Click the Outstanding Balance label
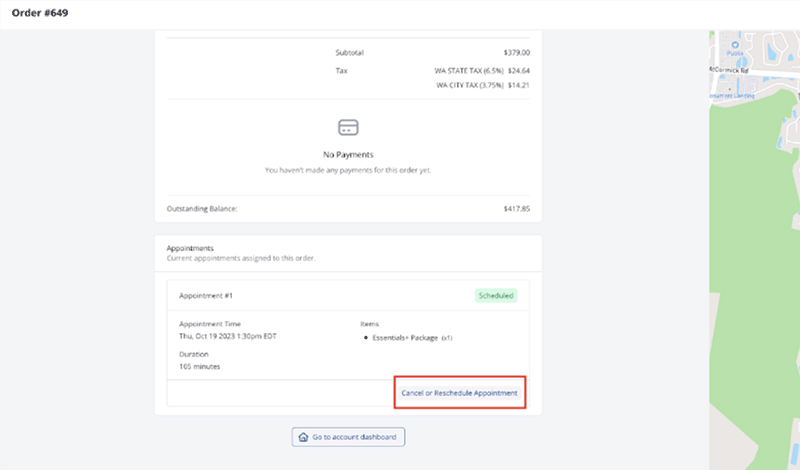The image size is (800, 470). 208,209
